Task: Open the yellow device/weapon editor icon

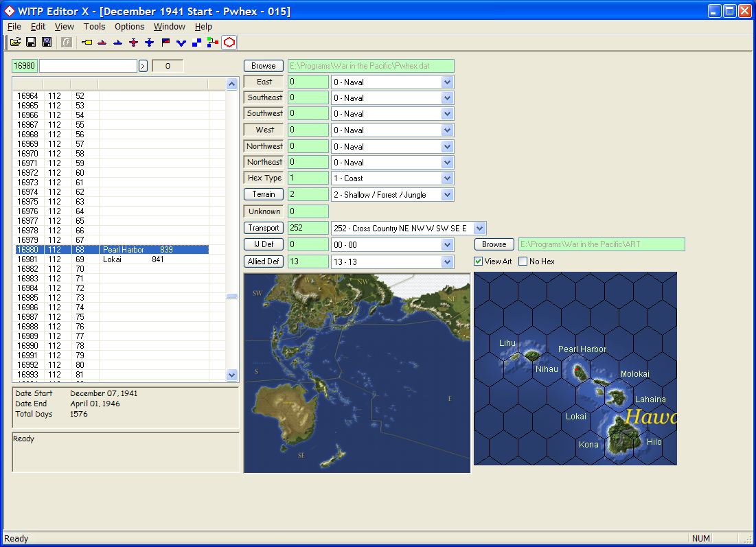Action: (x=87, y=43)
